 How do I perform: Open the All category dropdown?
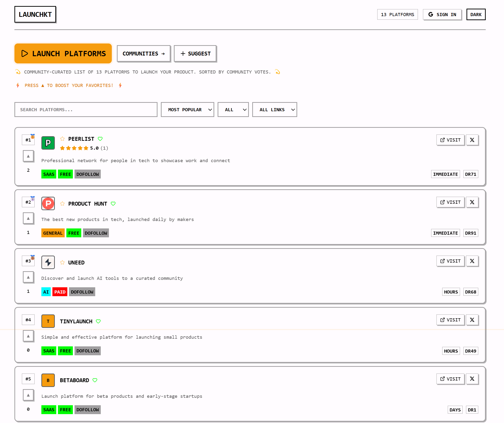(233, 110)
